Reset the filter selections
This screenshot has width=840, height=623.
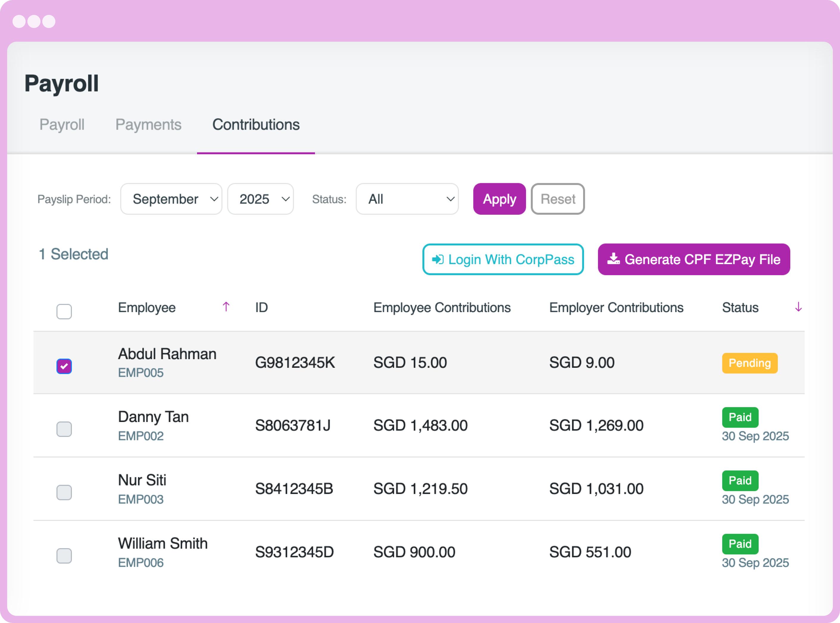(558, 199)
